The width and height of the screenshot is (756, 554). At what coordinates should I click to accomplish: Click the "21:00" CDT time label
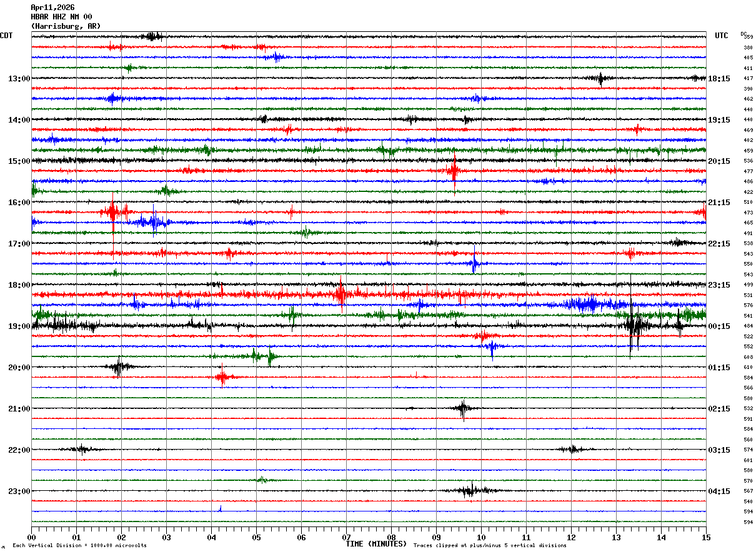tap(19, 409)
